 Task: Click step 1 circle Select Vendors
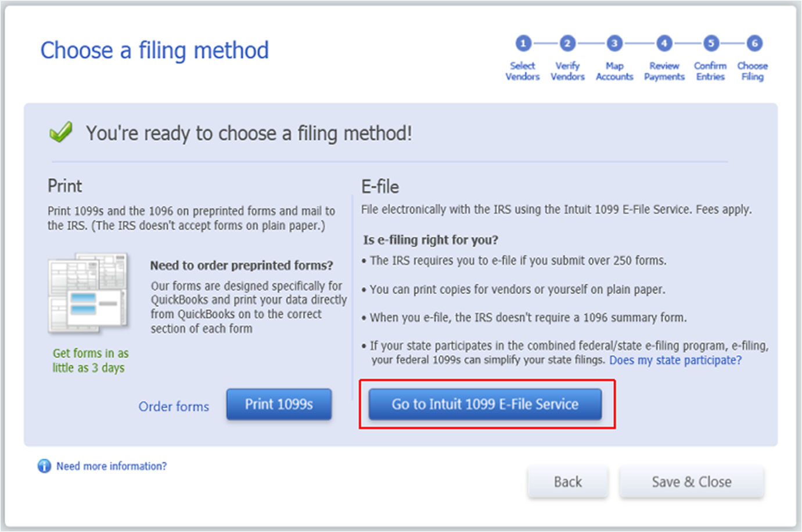click(523, 43)
